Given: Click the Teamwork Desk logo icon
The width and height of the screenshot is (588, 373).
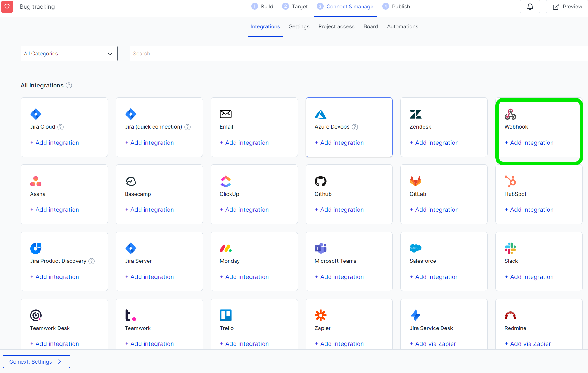Looking at the screenshot, I should (x=36, y=315).
